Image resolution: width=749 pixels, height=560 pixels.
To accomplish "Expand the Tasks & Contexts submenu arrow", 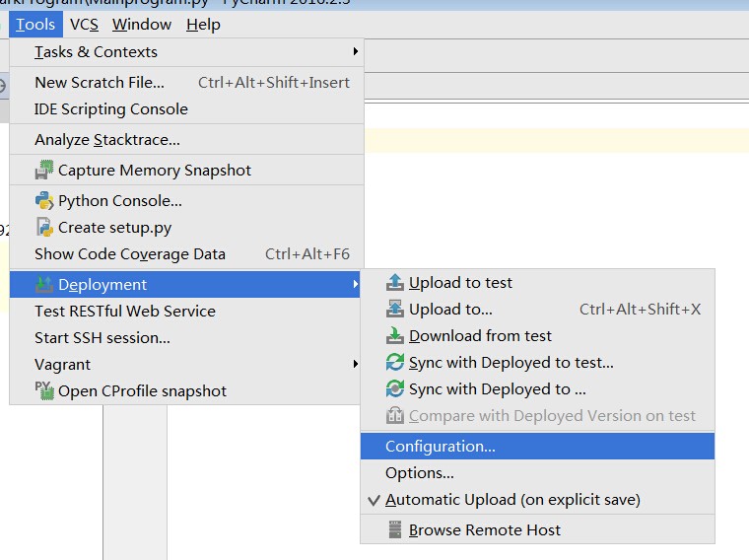I will click(x=356, y=51).
